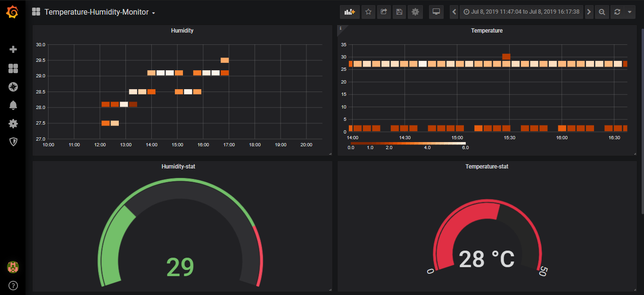Click the Temperature panel info corner

coord(341,29)
